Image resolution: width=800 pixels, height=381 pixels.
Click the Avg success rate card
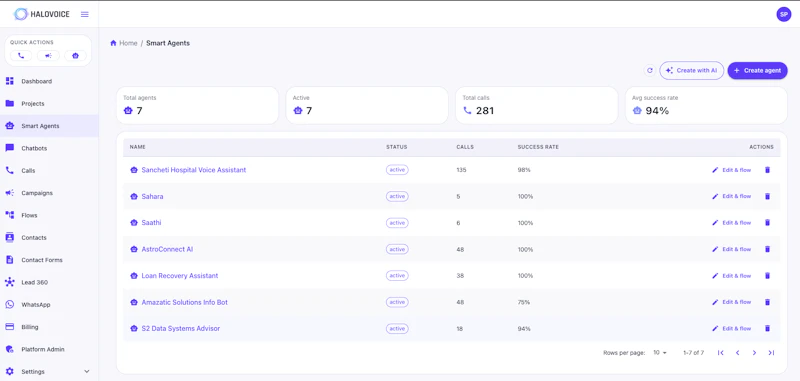click(706, 105)
